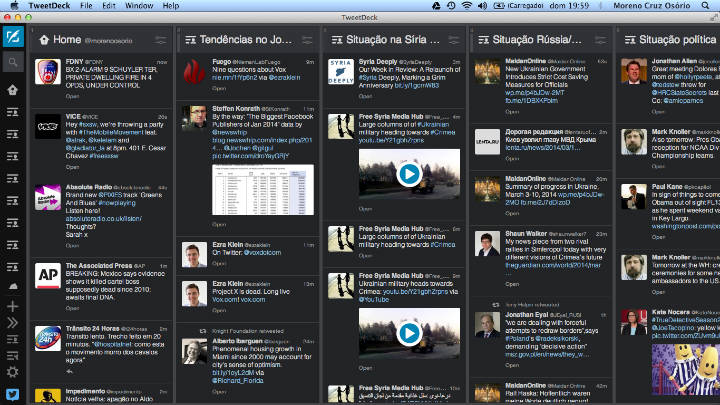The width and height of the screenshot is (720, 405).
Task: Click the Wi-Fi status icon
Action: (x=467, y=6)
